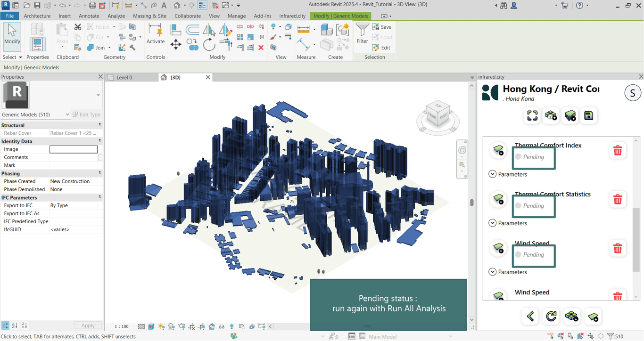Open the Add-Ins ribbon tab
This screenshot has width=644, height=341.
(x=263, y=16)
